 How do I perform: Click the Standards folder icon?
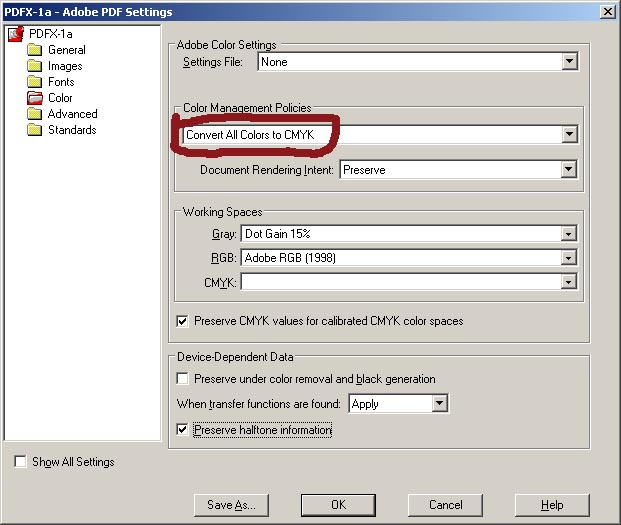[34, 130]
